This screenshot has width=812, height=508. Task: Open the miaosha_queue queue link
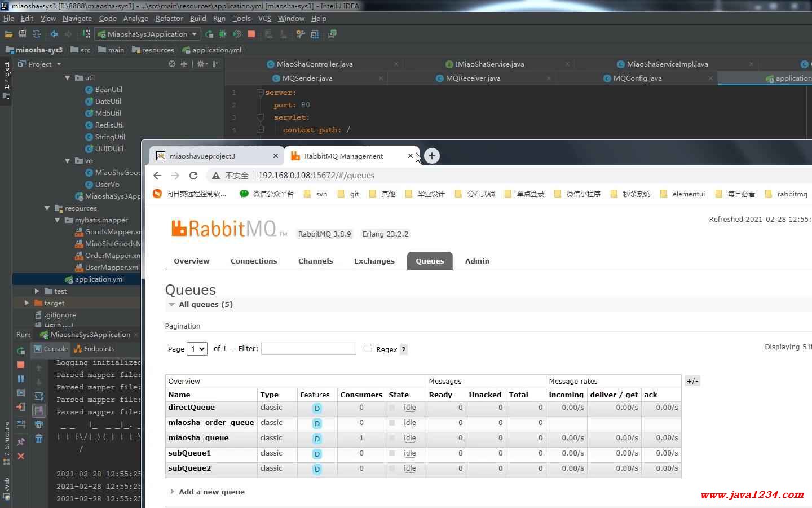[x=198, y=438]
